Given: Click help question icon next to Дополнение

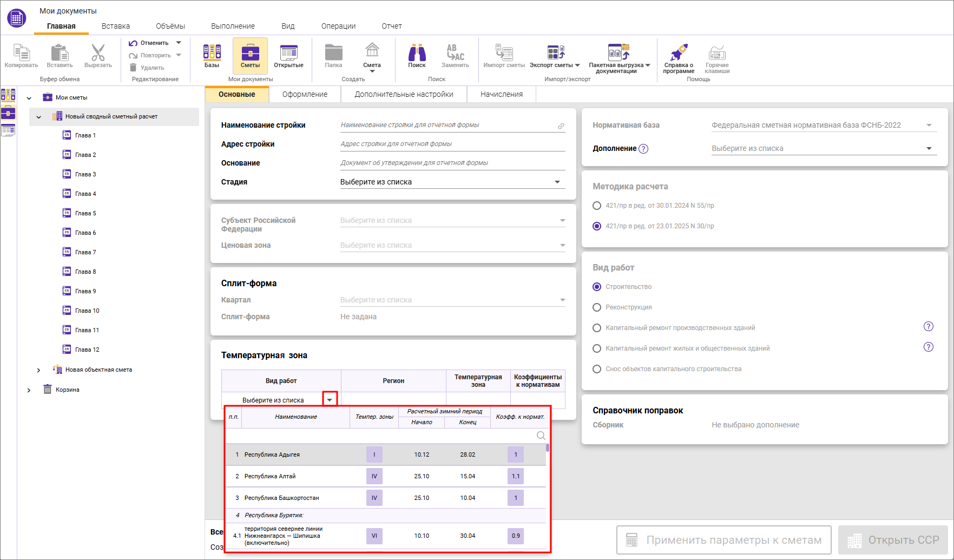Looking at the screenshot, I should click(x=643, y=149).
